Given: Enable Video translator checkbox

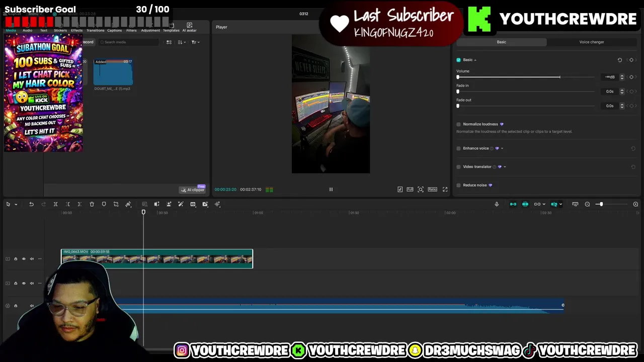Looking at the screenshot, I should point(458,167).
